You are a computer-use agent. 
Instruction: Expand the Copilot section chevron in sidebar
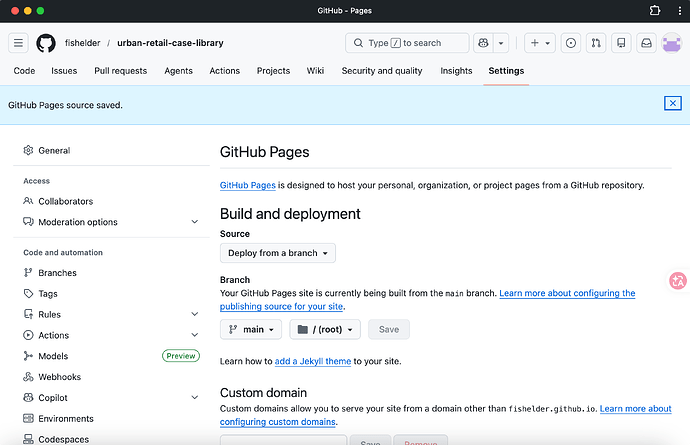pos(195,397)
